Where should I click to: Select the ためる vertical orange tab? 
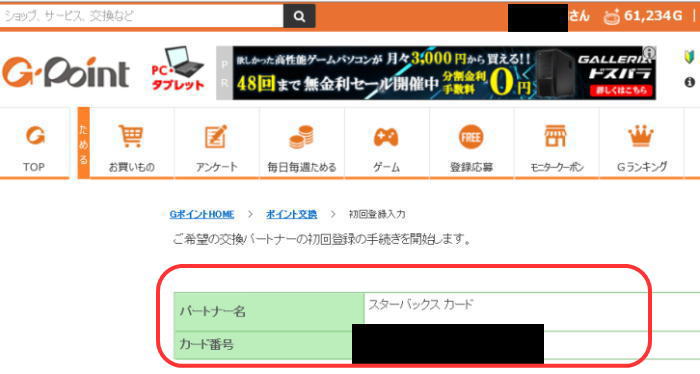pos(83,143)
